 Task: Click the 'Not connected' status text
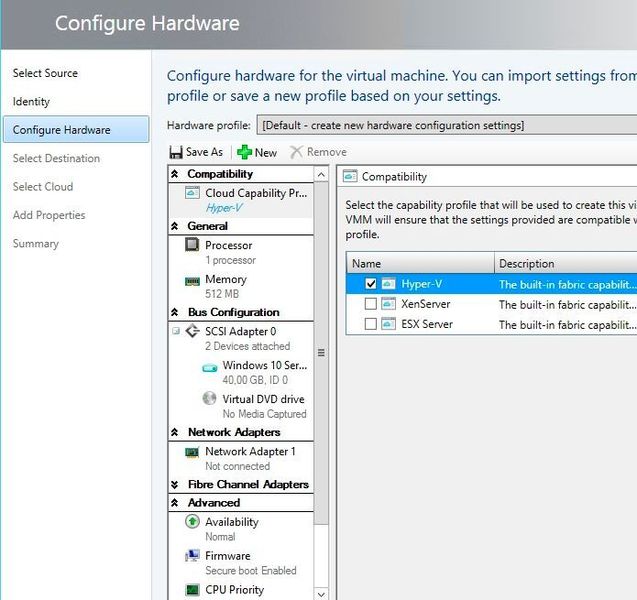coord(237,466)
